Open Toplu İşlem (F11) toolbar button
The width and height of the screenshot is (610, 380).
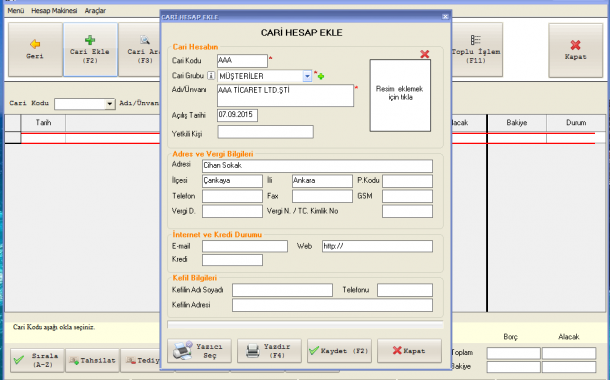tap(477, 49)
